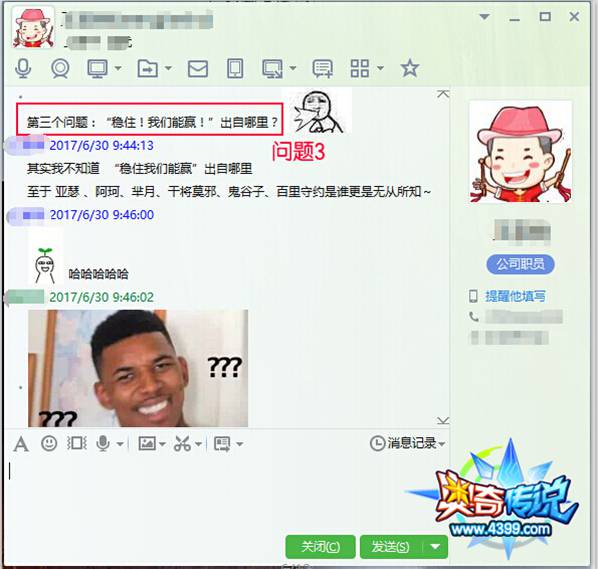Viewport: 598px width, 569px height.
Task: Open remote desktop monitor icon
Action: click(97, 69)
